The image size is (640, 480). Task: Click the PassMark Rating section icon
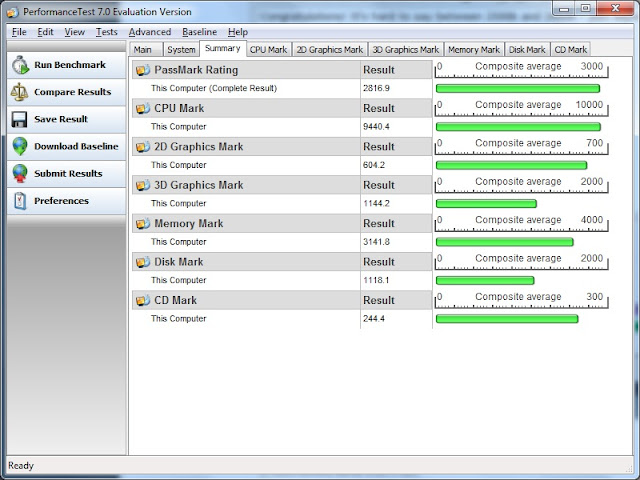tap(143, 70)
